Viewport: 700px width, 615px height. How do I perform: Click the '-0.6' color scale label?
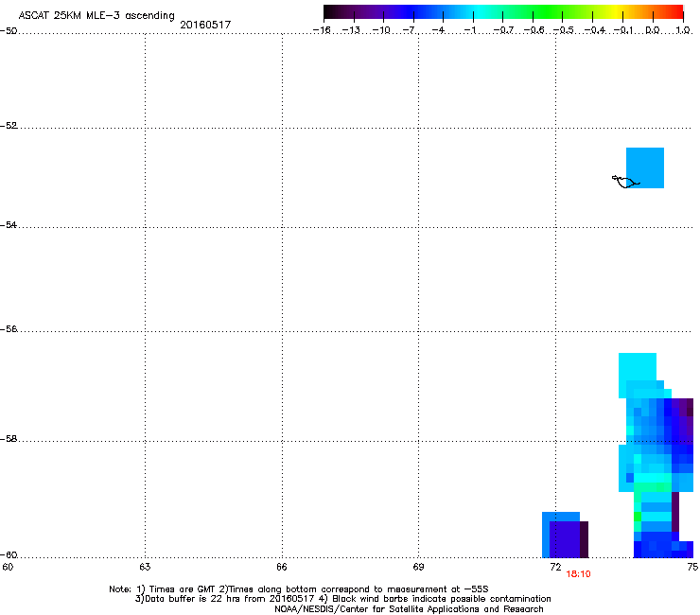534,30
